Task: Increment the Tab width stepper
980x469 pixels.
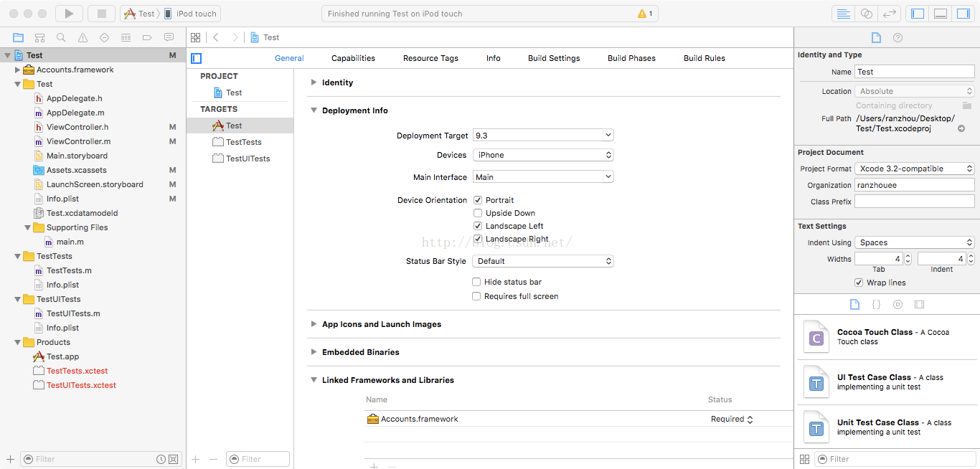Action: pos(908,256)
